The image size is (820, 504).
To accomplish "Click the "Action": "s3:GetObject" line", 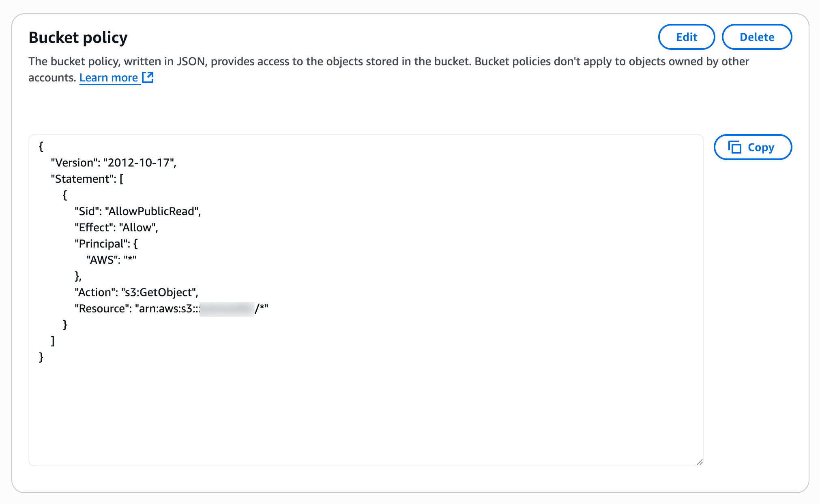I will point(136,293).
